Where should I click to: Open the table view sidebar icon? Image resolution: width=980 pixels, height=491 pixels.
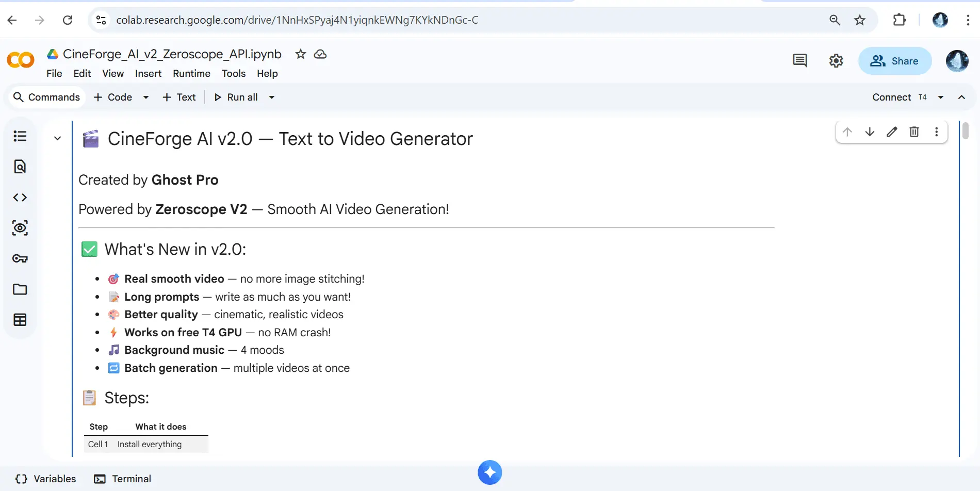click(x=20, y=320)
